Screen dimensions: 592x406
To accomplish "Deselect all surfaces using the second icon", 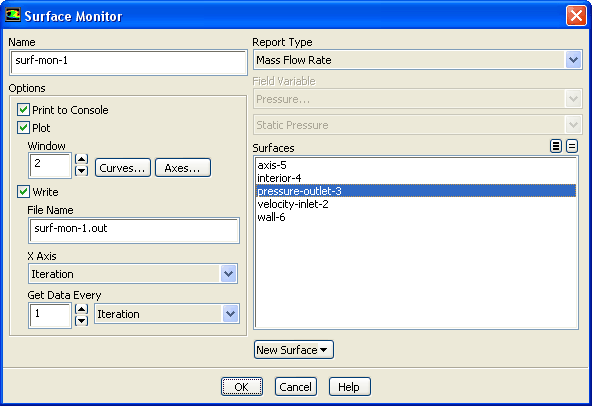I will pyautogui.click(x=572, y=146).
